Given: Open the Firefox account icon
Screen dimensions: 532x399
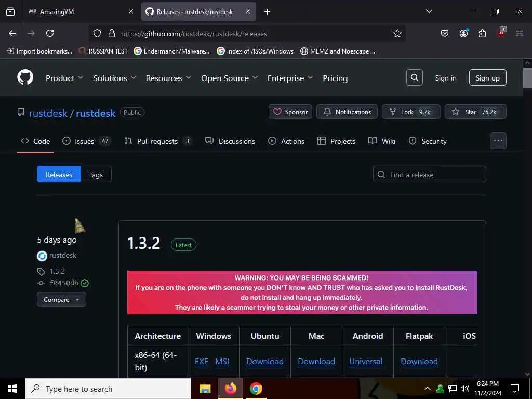Looking at the screenshot, I should 463,33.
